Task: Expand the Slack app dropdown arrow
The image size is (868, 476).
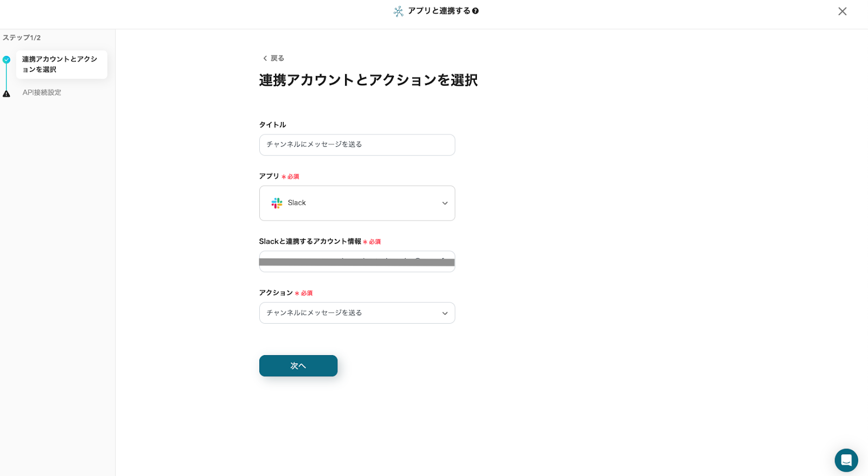Action: [x=445, y=203]
